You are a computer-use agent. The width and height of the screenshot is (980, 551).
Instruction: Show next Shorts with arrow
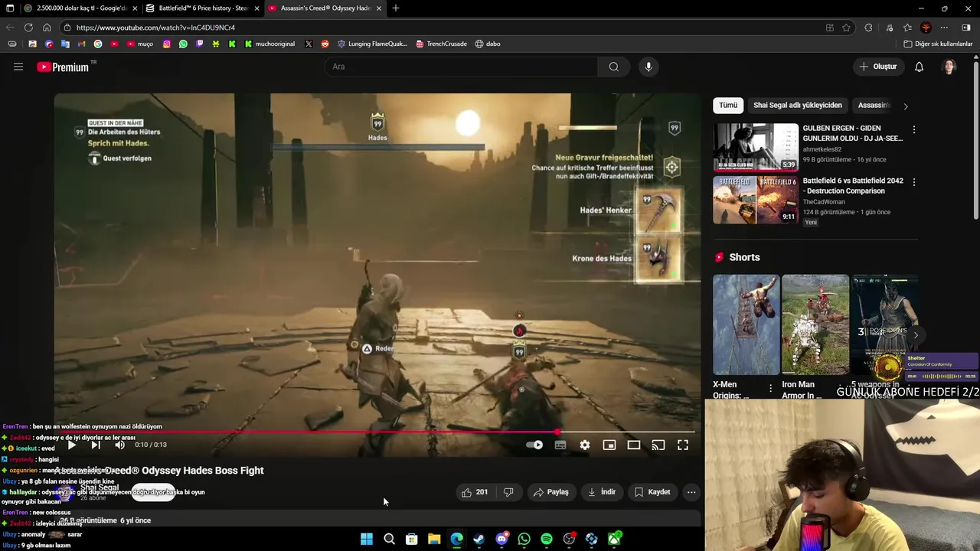tap(916, 335)
